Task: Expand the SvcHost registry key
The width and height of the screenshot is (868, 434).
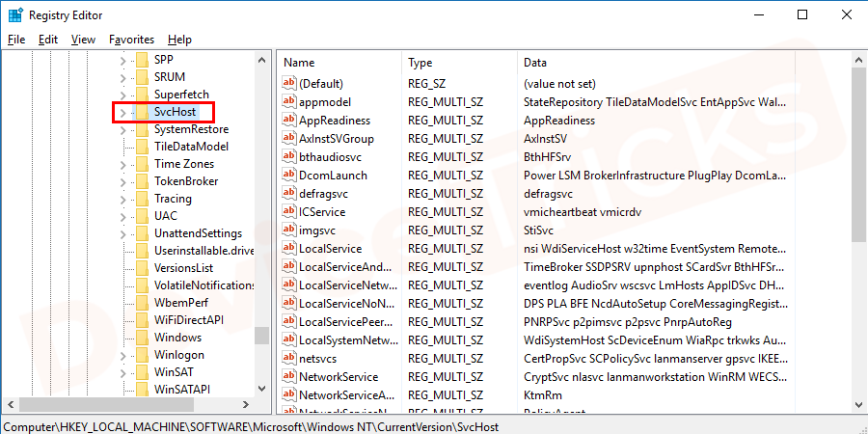Action: tap(122, 113)
